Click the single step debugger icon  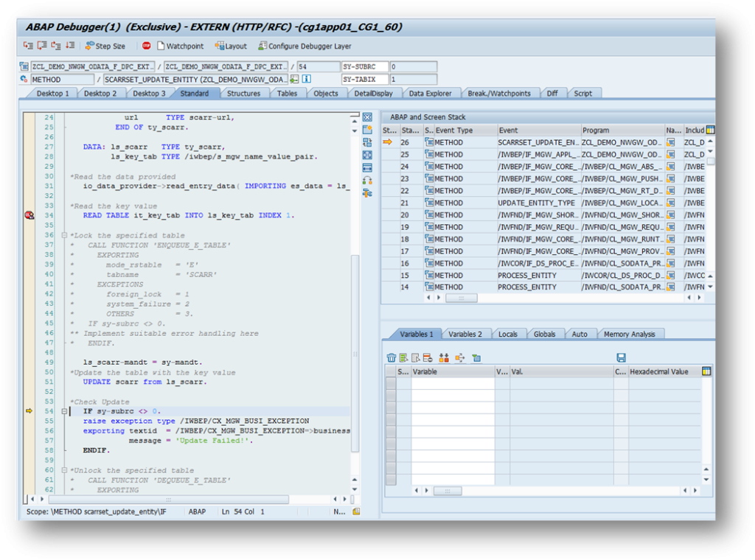click(29, 46)
